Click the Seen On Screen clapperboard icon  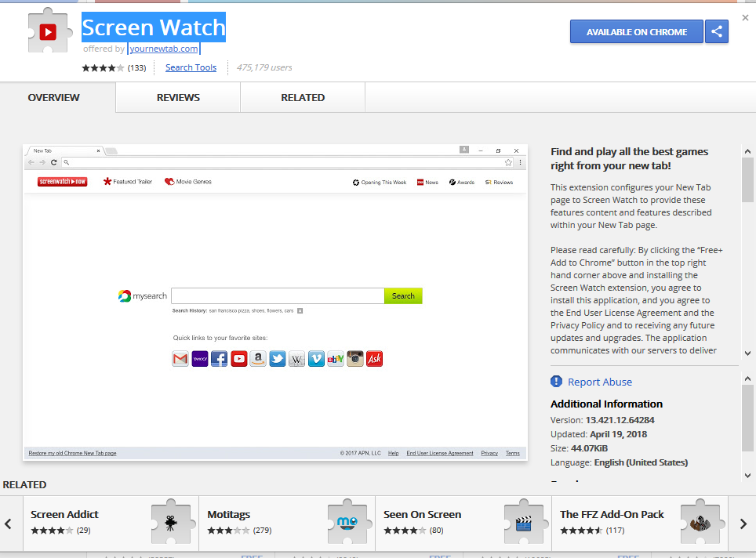click(524, 520)
